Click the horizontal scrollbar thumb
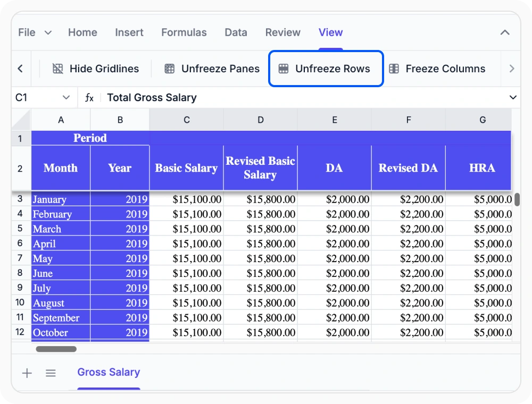532x404 pixels. pos(56,349)
